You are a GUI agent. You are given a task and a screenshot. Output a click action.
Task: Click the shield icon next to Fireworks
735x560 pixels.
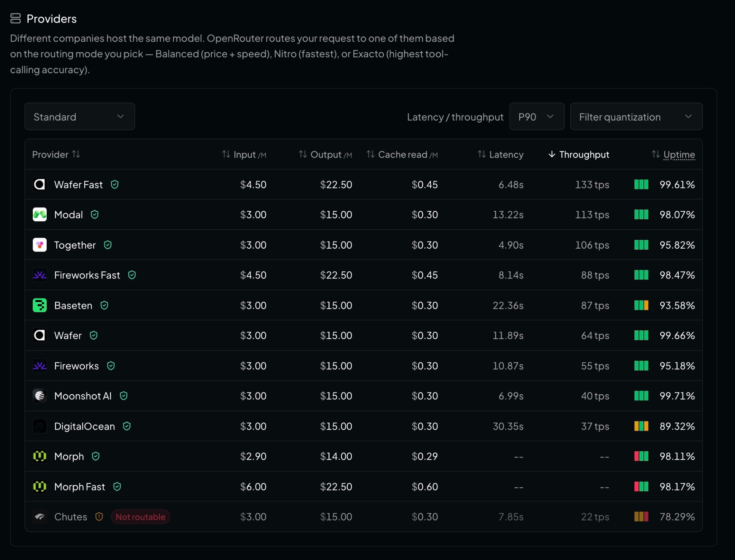111,366
